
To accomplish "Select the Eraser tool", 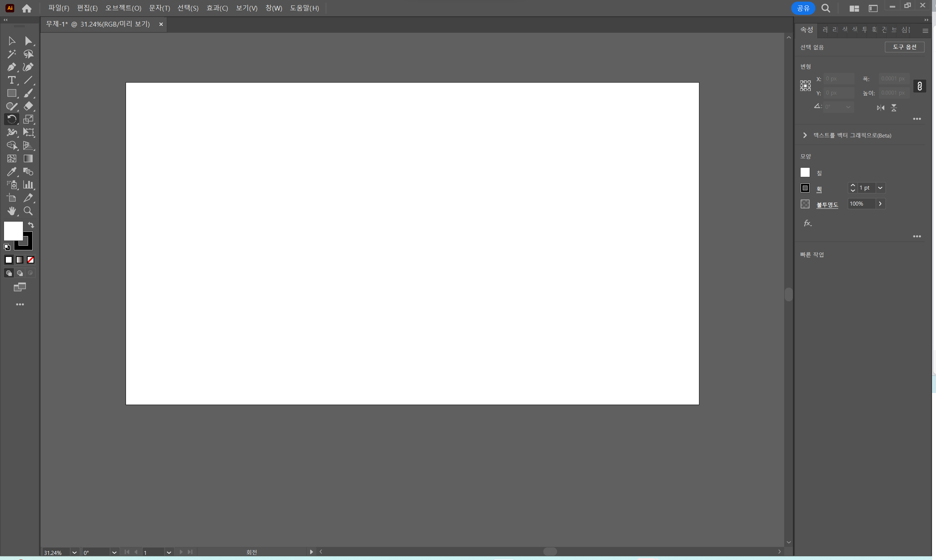I will pyautogui.click(x=28, y=106).
